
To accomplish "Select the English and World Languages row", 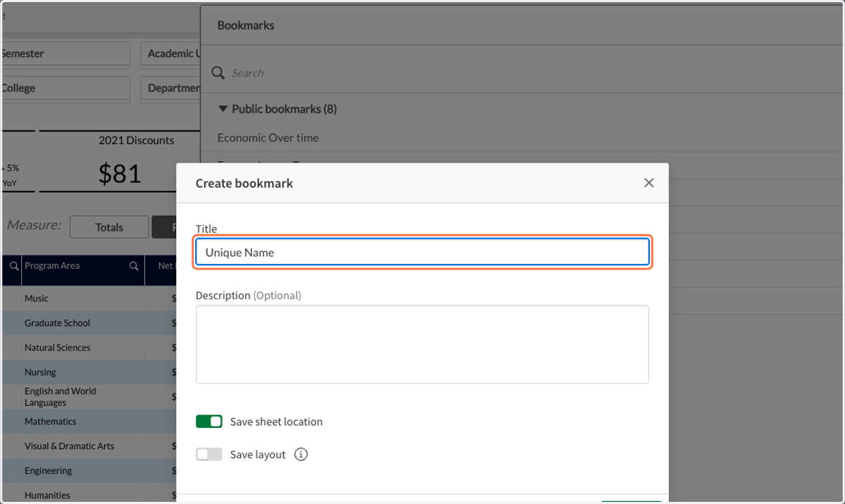I will coord(89,397).
